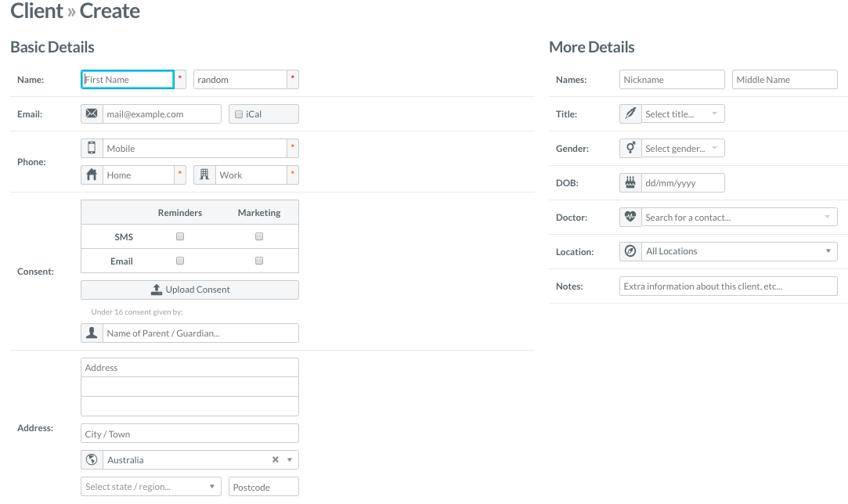
Task: Expand the Select gender dropdown
Action: [x=682, y=149]
